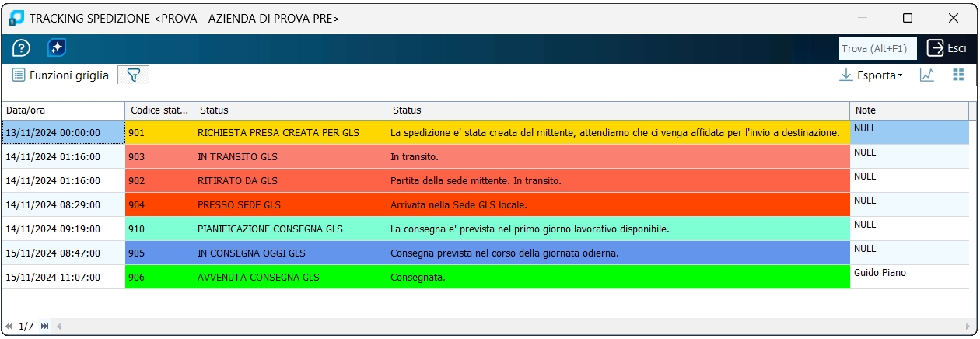Click the Esci exit button
The height and width of the screenshot is (339, 980).
tap(947, 48)
